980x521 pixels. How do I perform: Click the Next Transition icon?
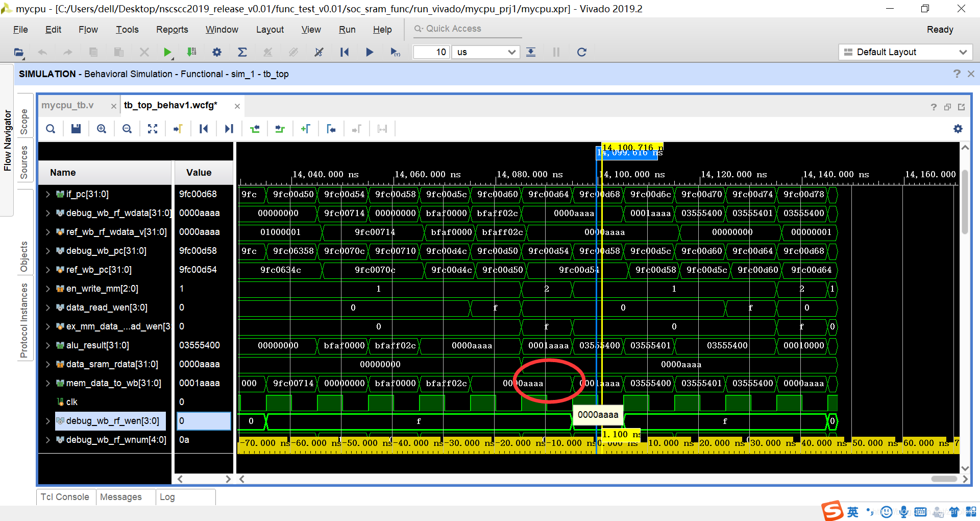coord(280,129)
